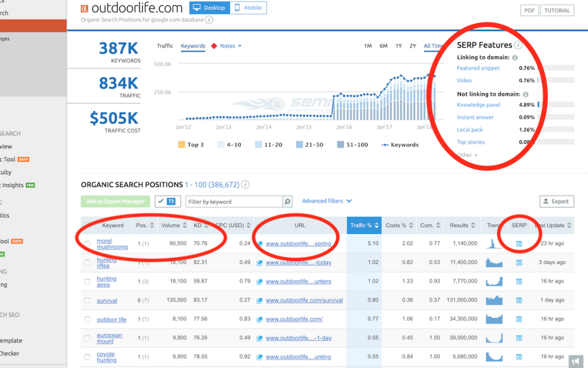Click the PDF button
The image size is (588, 368).
529,10
